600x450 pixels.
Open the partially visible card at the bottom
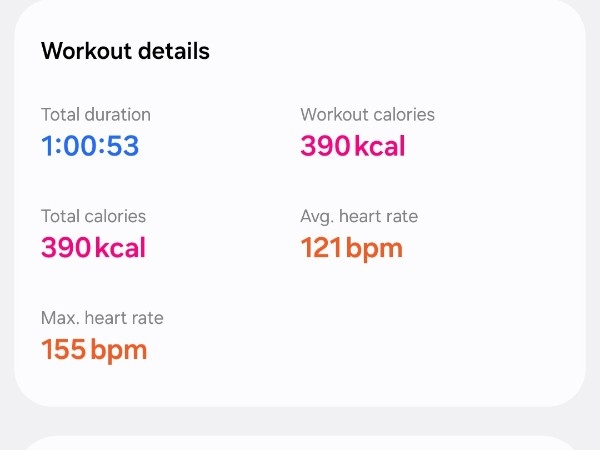coord(300,443)
